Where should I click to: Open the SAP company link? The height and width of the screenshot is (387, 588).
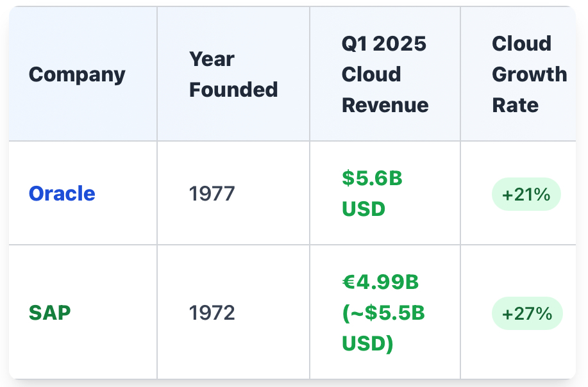pyautogui.click(x=50, y=313)
